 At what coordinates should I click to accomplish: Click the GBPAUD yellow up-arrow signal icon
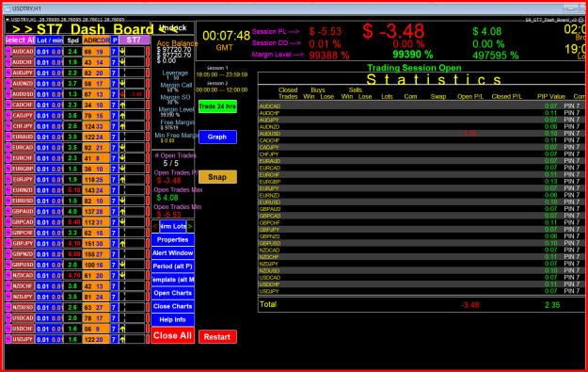(x=122, y=211)
